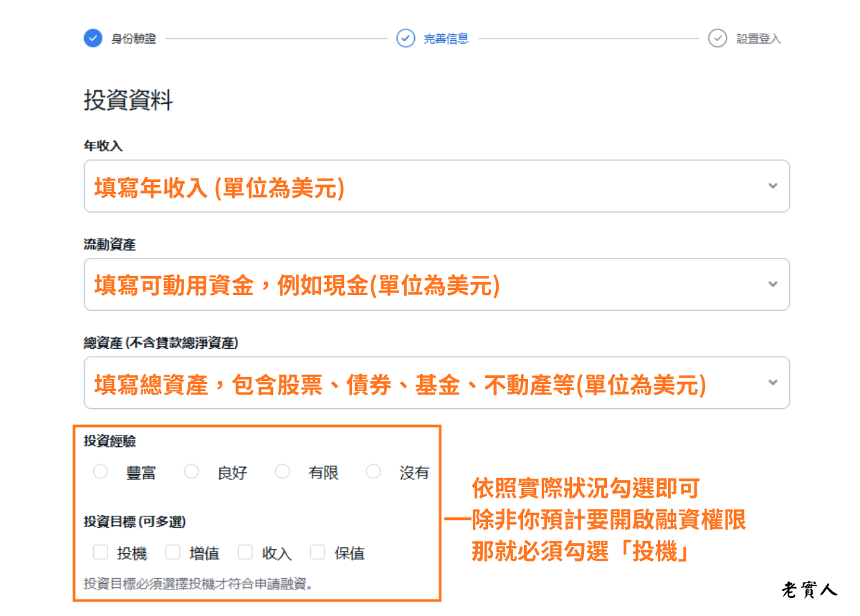Screen dimensions: 860x616
Task: Click the 年收入 input field
Action: coord(358,186)
